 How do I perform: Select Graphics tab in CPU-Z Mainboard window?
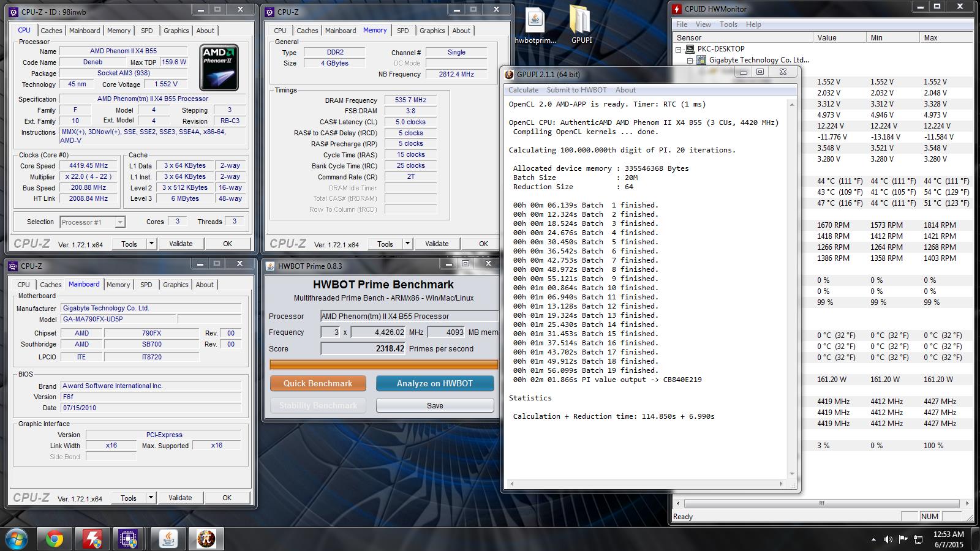tap(176, 285)
